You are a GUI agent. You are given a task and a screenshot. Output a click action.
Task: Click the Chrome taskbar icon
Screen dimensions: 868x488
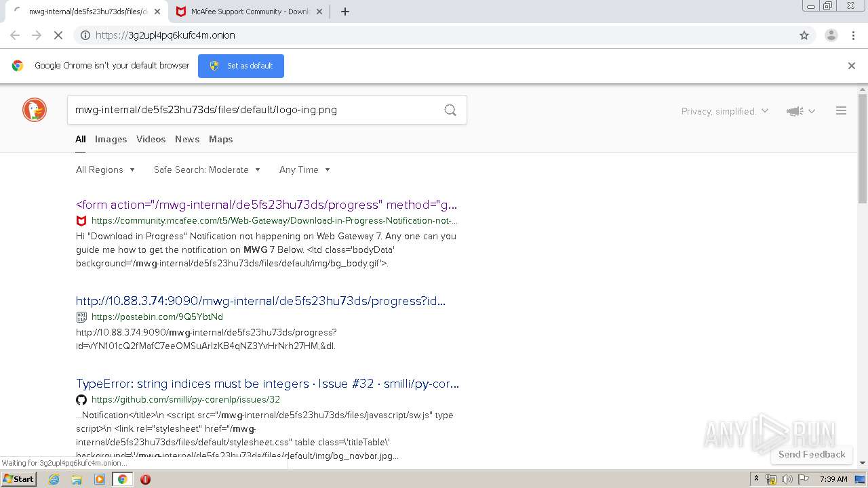coord(122,479)
